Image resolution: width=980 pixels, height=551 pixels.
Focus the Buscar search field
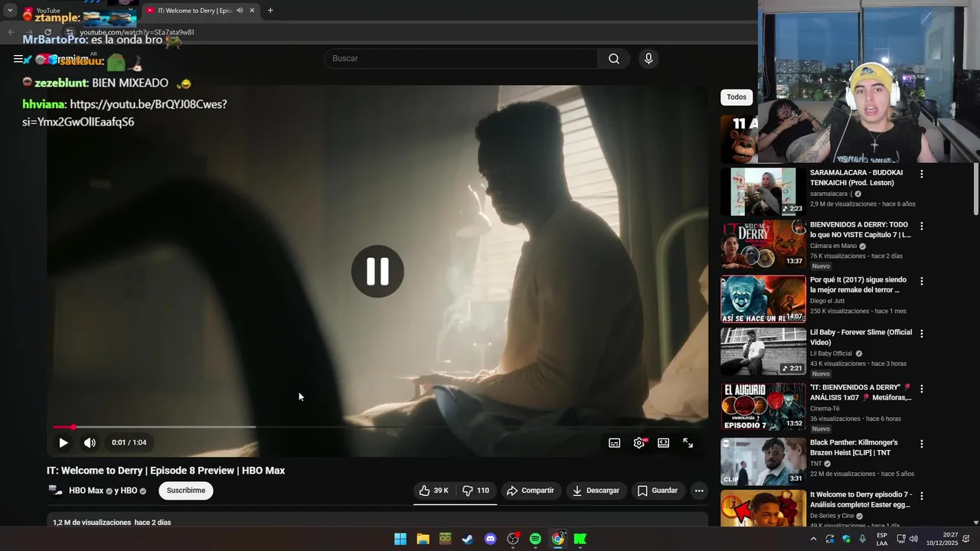[462, 59]
